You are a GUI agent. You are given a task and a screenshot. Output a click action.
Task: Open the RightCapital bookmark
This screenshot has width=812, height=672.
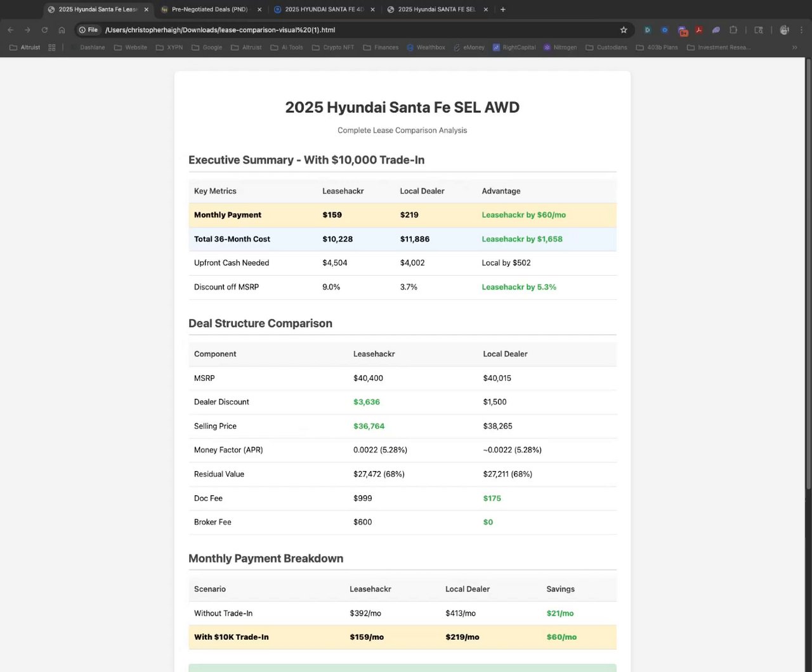pyautogui.click(x=514, y=48)
